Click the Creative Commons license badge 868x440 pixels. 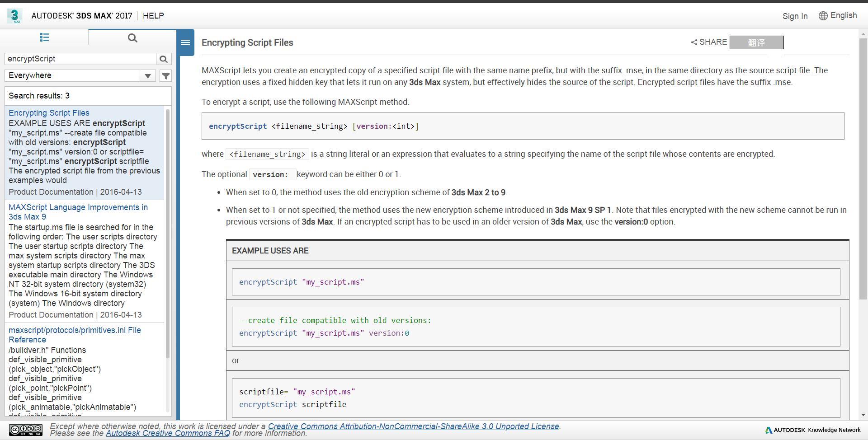pos(26,430)
